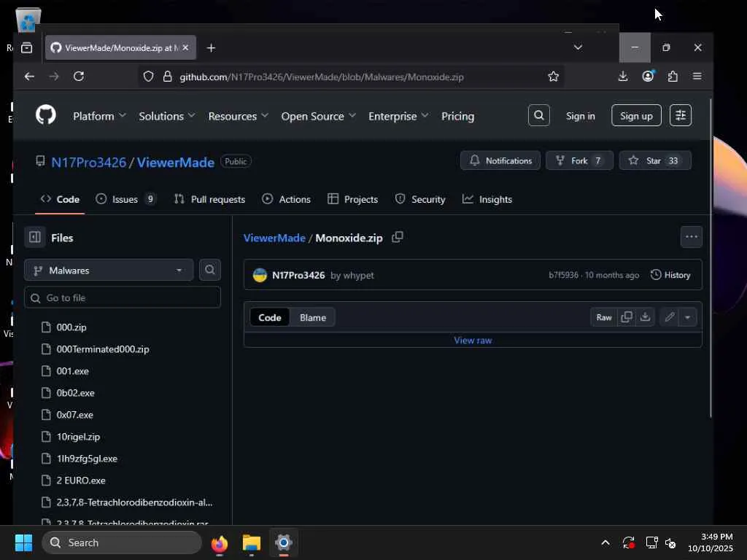Open the Firefox account icon
The image size is (747, 560).
[648, 76]
